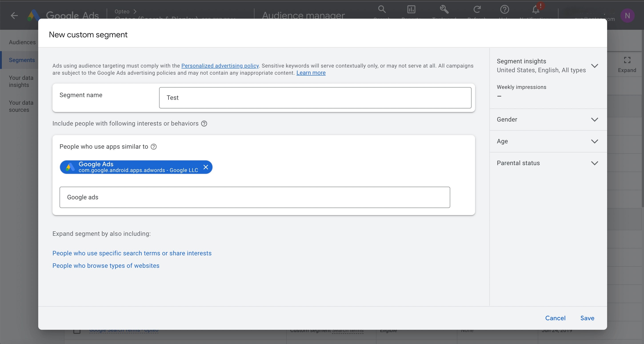Select the Segments sidebar tab

tap(22, 60)
